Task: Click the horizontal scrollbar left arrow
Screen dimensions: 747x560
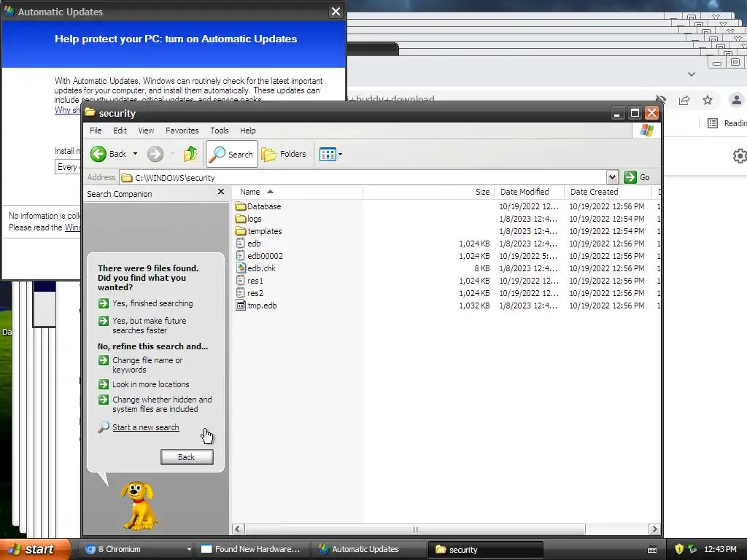Action: pos(239,529)
